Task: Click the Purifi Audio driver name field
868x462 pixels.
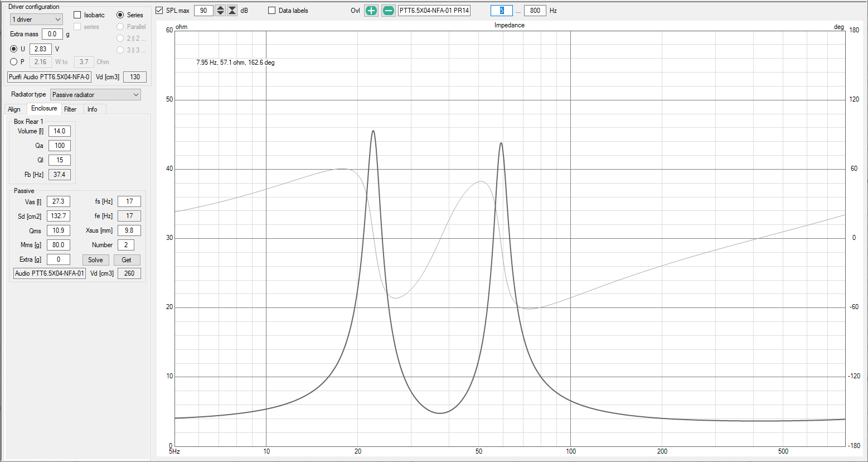Action: 49,77
